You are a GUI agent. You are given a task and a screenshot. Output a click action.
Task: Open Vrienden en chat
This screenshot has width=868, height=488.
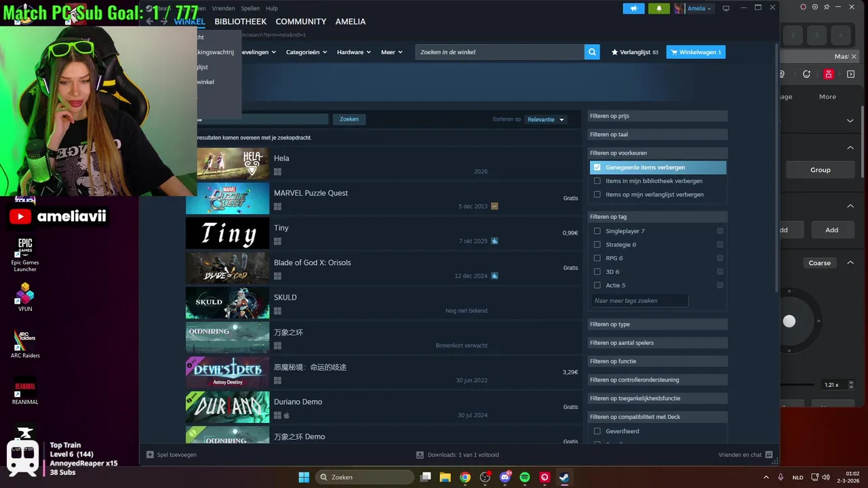745,455
